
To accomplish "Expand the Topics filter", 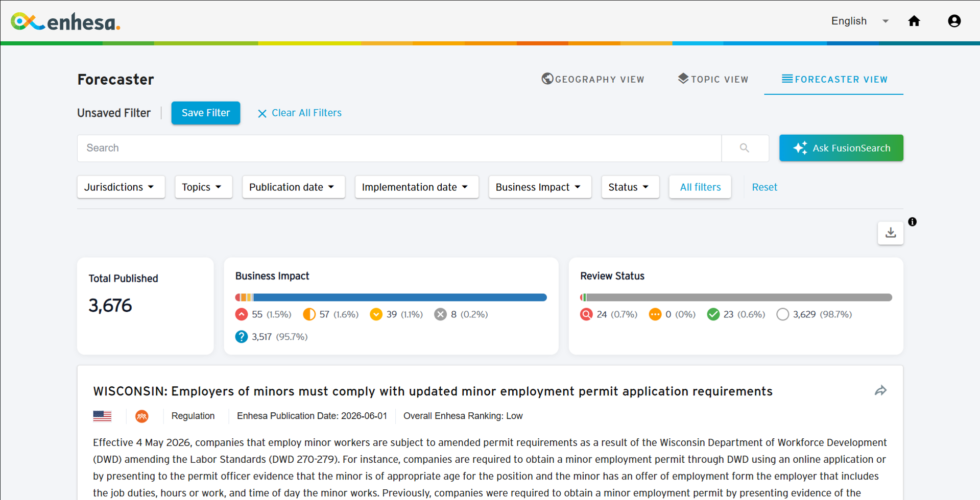I will tap(203, 187).
